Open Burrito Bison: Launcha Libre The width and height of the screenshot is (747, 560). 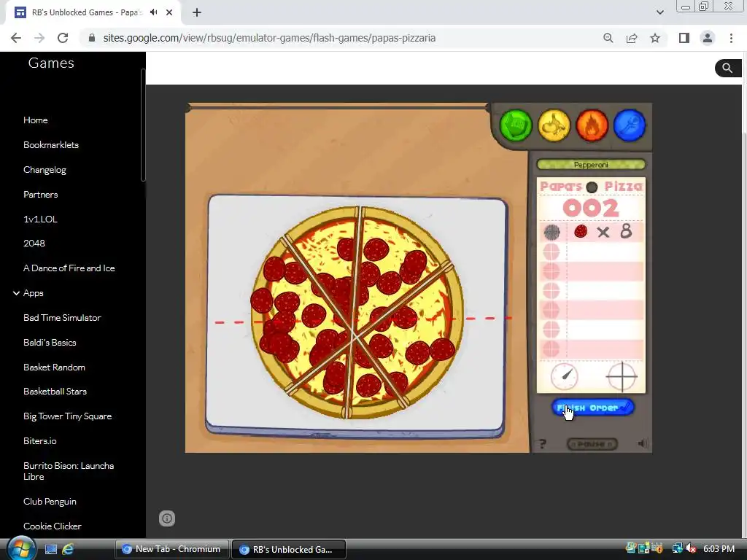tap(69, 471)
